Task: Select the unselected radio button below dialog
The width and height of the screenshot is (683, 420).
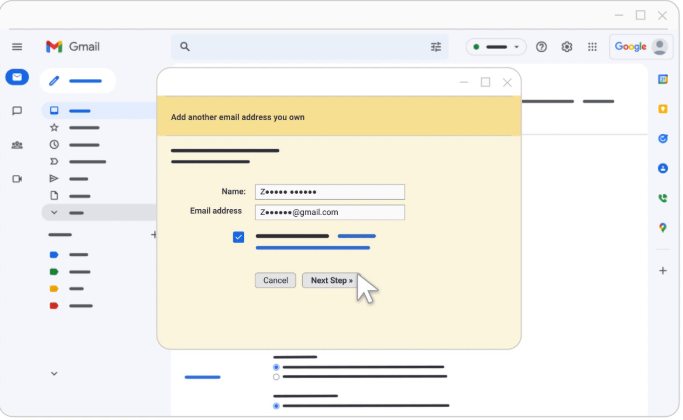Action: pos(276,377)
